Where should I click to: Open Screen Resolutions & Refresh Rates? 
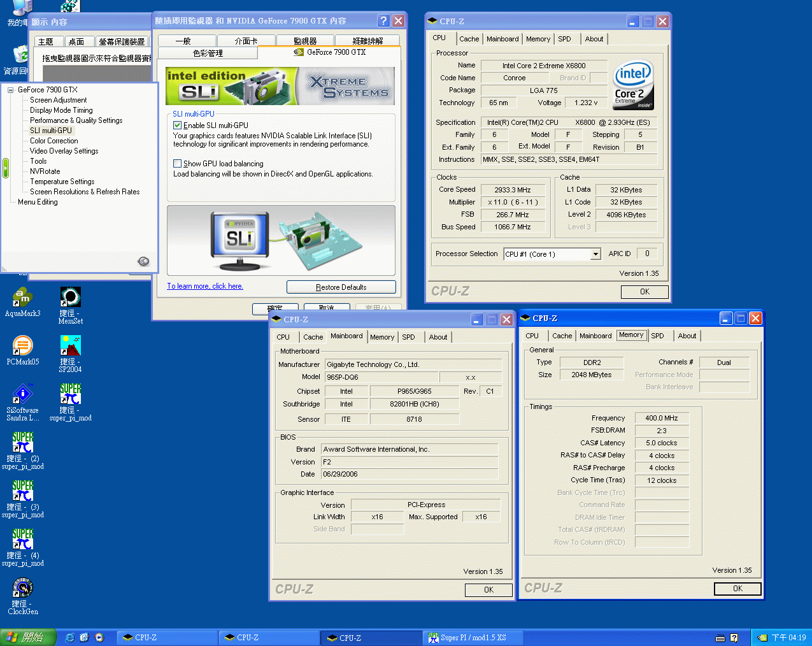85,192
